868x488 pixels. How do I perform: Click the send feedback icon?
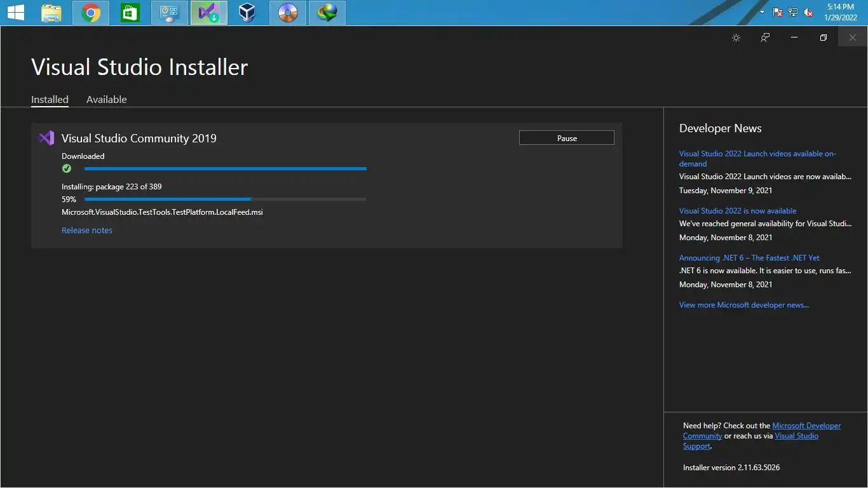tap(765, 37)
